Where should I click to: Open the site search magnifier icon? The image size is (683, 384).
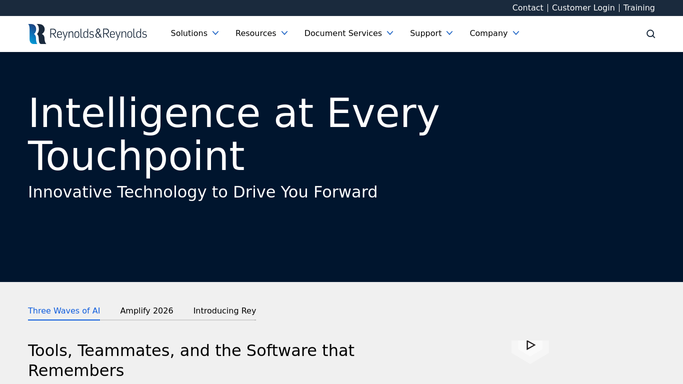pyautogui.click(x=650, y=34)
